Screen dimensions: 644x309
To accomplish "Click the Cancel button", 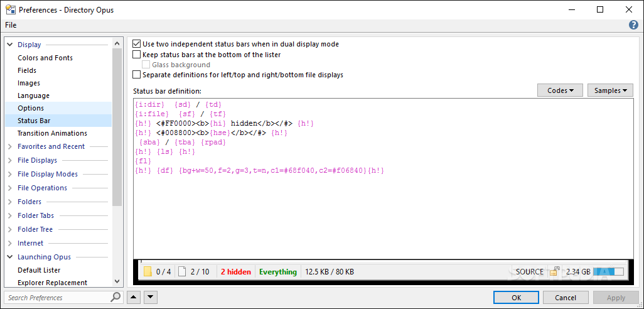I will [566, 298].
